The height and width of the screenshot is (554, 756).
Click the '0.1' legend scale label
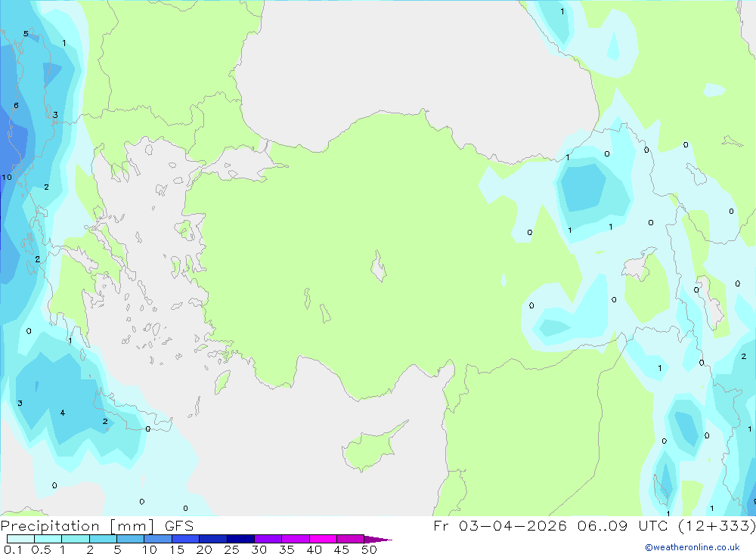coord(13,549)
